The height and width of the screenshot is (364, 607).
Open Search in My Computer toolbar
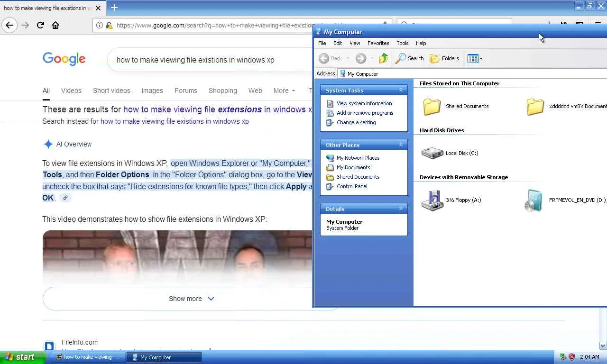(410, 58)
